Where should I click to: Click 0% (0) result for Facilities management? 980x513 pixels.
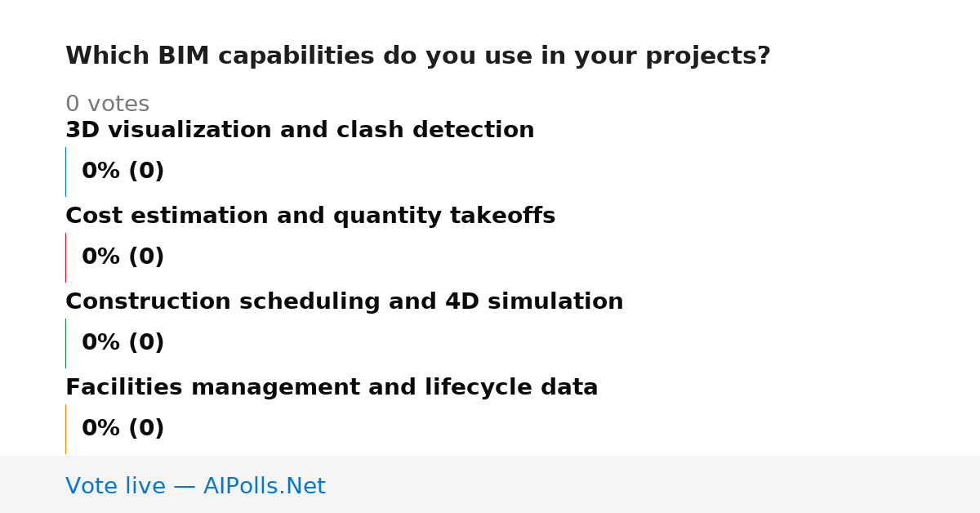click(x=122, y=429)
